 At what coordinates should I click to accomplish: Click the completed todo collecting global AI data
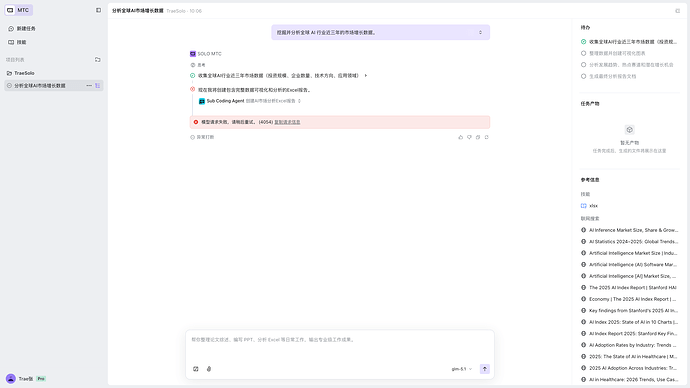tap(629, 42)
